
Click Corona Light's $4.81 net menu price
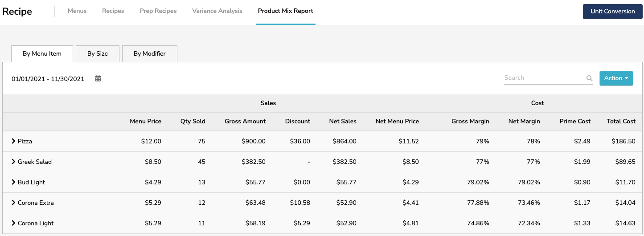click(x=410, y=223)
